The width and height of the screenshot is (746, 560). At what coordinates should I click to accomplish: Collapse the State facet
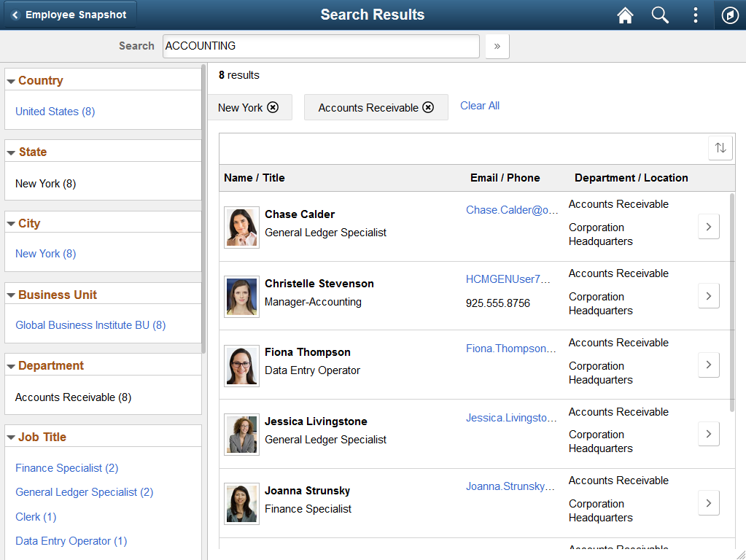tap(12, 152)
